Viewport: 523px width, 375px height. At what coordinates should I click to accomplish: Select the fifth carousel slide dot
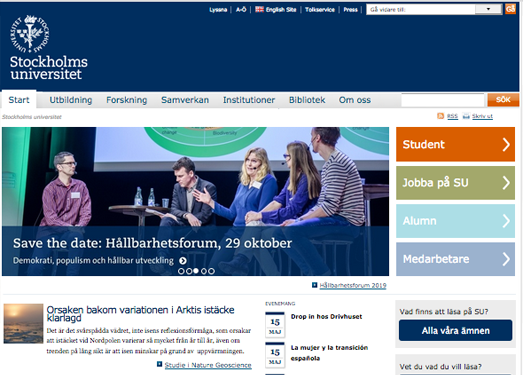click(211, 271)
